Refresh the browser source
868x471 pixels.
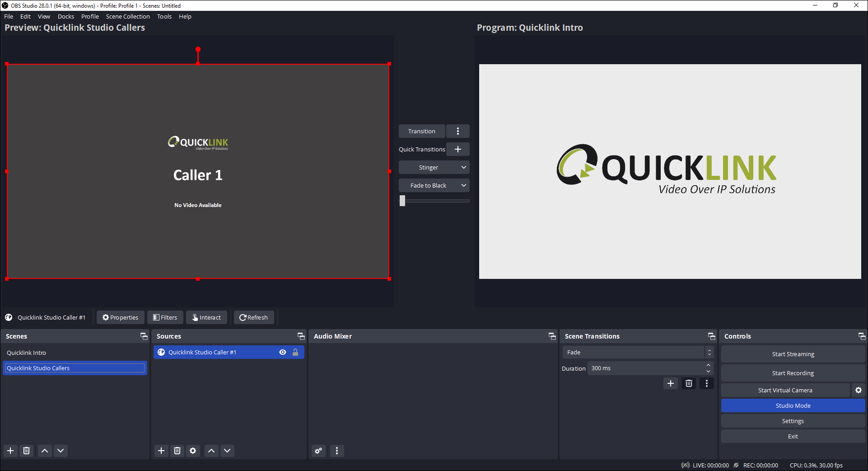(x=254, y=317)
